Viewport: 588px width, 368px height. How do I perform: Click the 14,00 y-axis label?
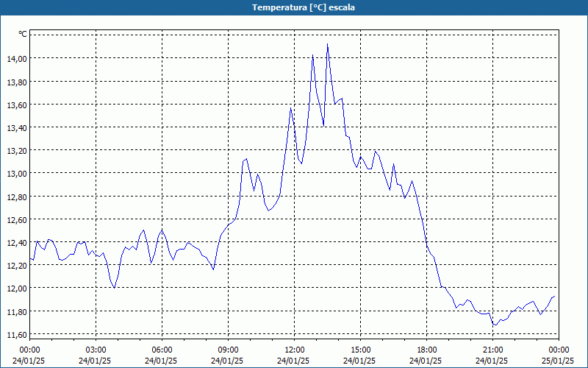click(17, 58)
